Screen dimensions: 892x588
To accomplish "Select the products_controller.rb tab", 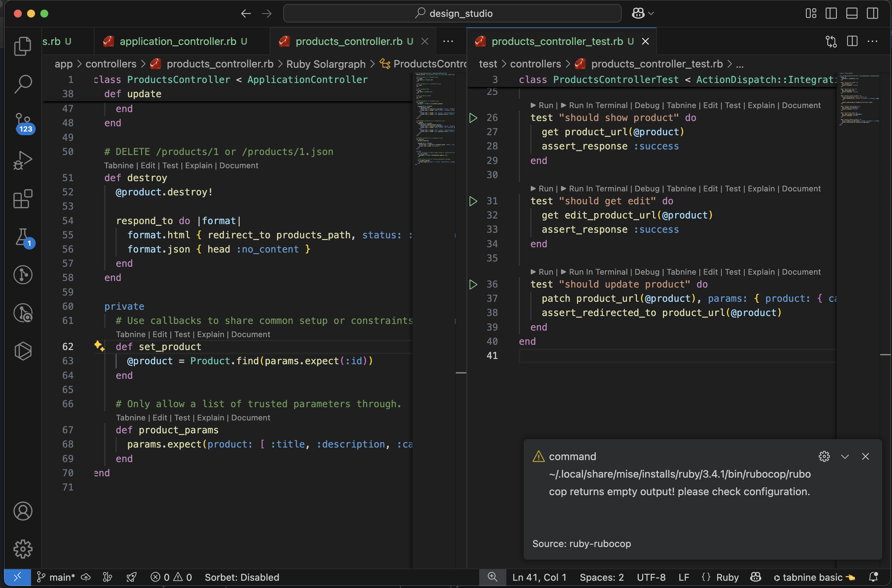I will [x=349, y=41].
